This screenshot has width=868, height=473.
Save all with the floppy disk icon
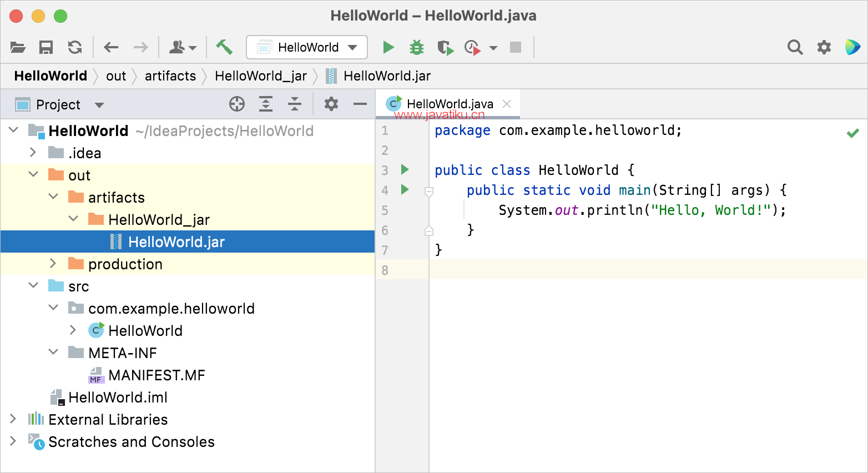coord(46,48)
